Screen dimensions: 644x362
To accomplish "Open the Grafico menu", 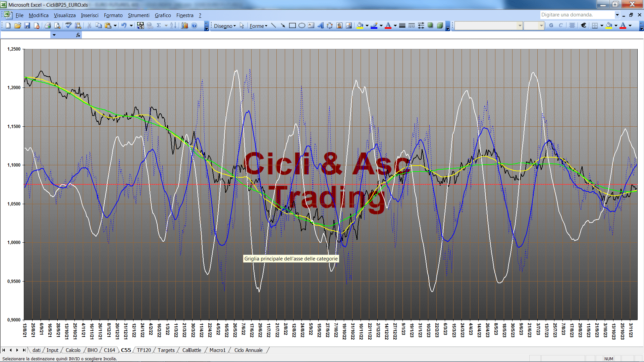I will (163, 15).
